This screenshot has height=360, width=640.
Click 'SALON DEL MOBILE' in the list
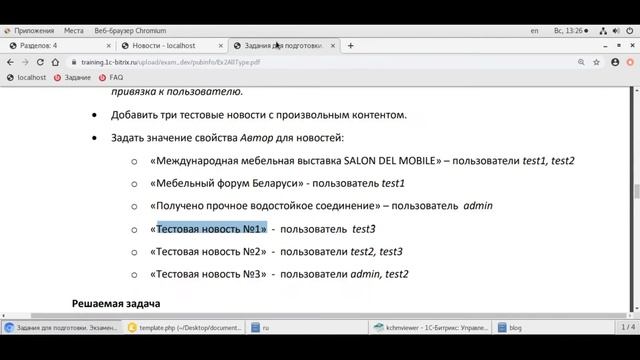pyautogui.click(x=389, y=161)
